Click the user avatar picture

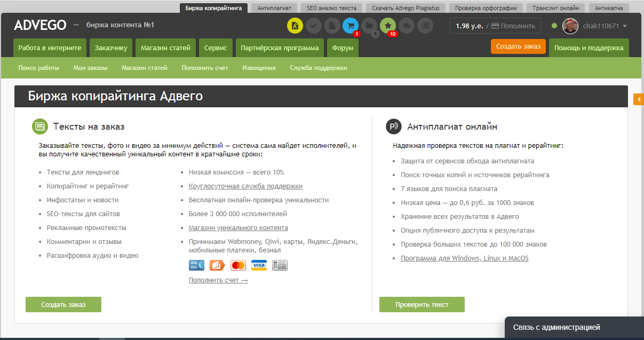570,26
